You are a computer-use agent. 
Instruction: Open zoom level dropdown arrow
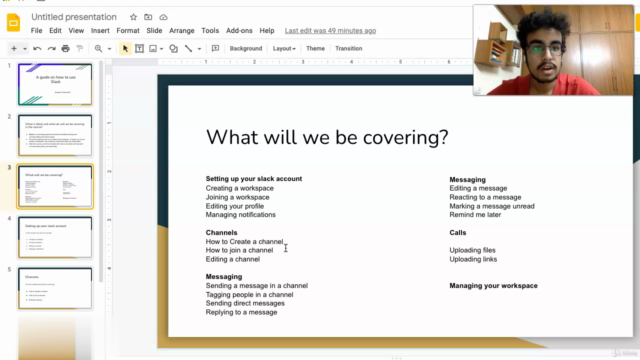109,49
